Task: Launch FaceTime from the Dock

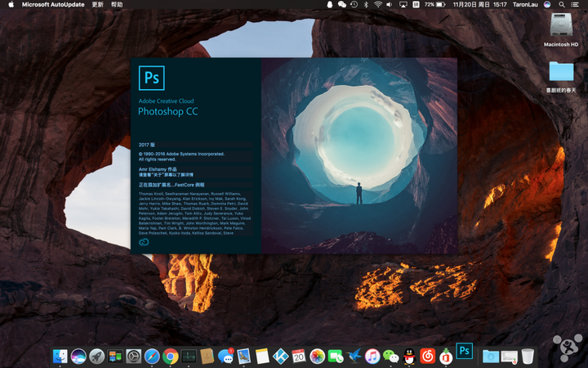Action: (x=336, y=356)
